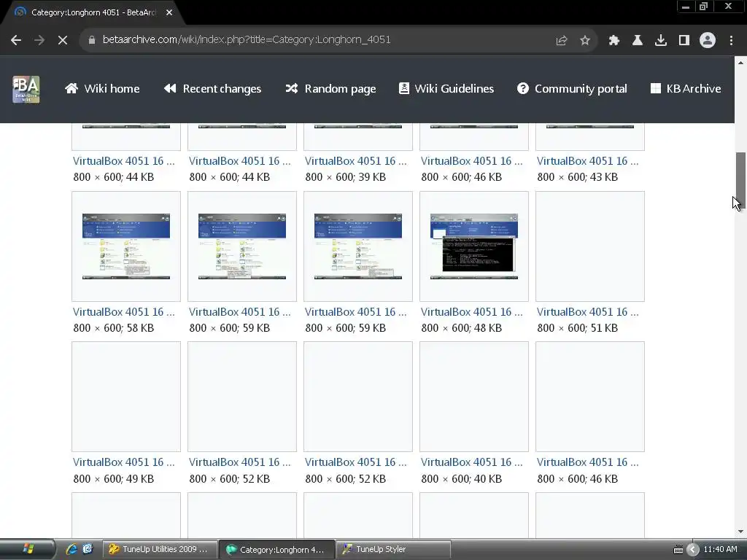Click the Category:Longhorn taskbar button

point(276,549)
